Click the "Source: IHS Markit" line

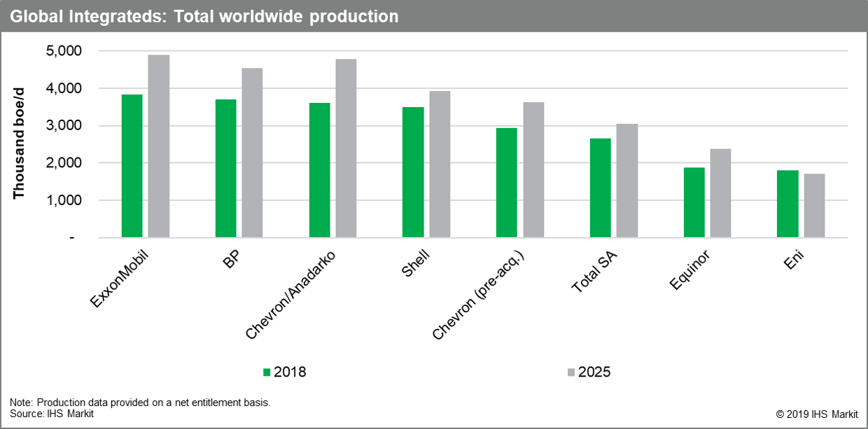click(x=52, y=414)
